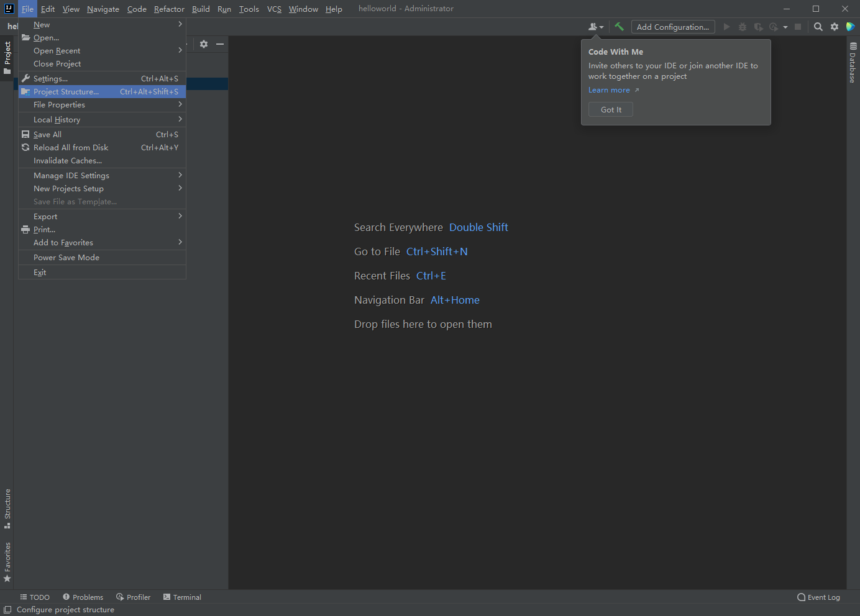Select Reload All from Disk

click(102, 148)
